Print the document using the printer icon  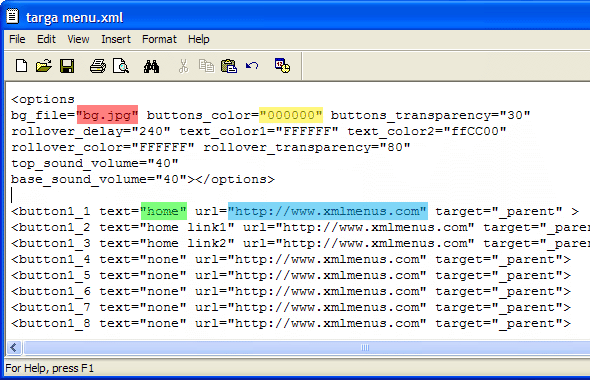98,66
